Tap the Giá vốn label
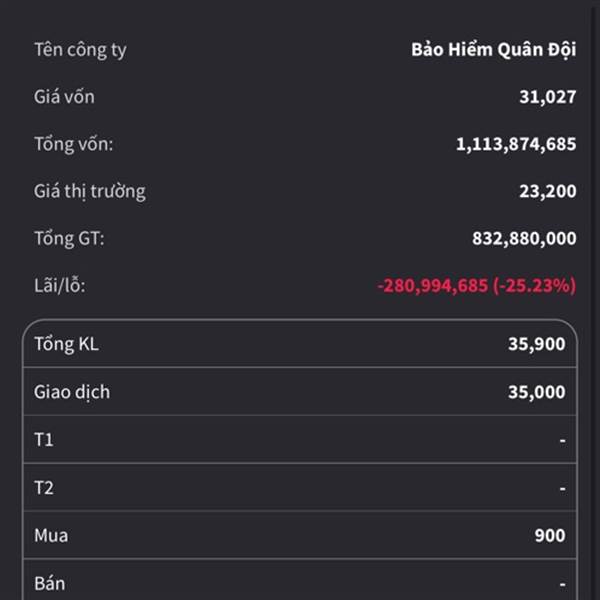Image resolution: width=600 pixels, height=600 pixels. click(64, 96)
